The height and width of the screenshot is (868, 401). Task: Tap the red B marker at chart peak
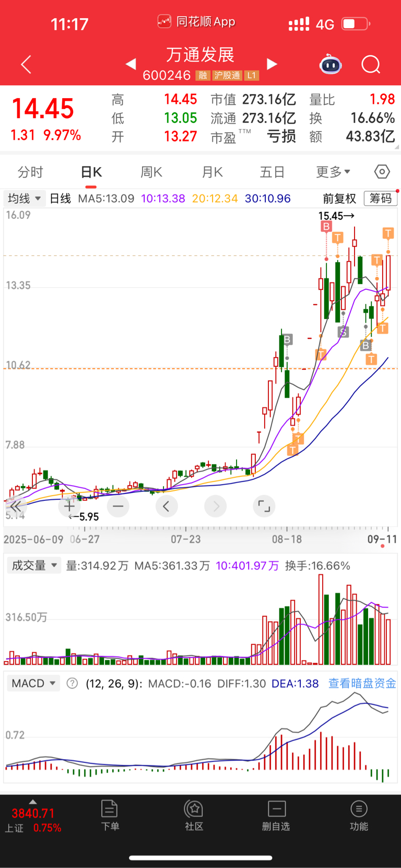click(326, 226)
